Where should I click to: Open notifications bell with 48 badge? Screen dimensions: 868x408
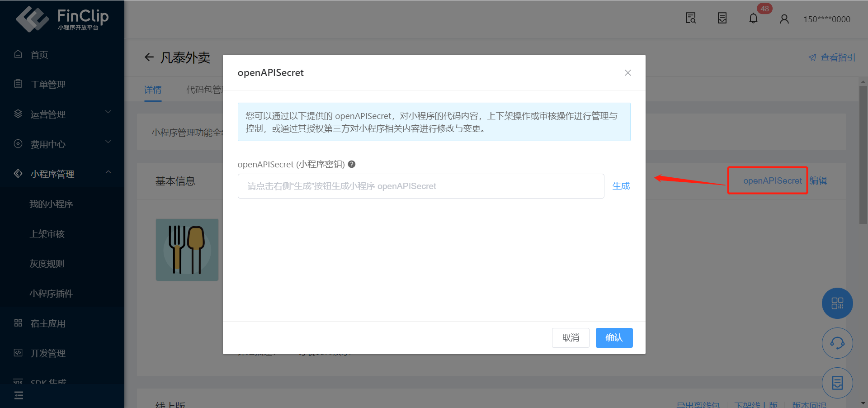[754, 18]
